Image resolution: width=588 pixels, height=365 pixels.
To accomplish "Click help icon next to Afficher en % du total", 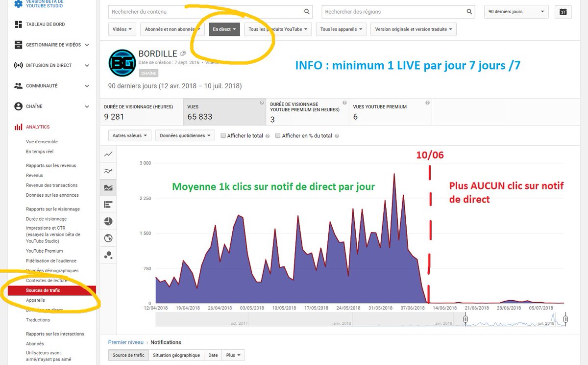I will [x=336, y=136].
